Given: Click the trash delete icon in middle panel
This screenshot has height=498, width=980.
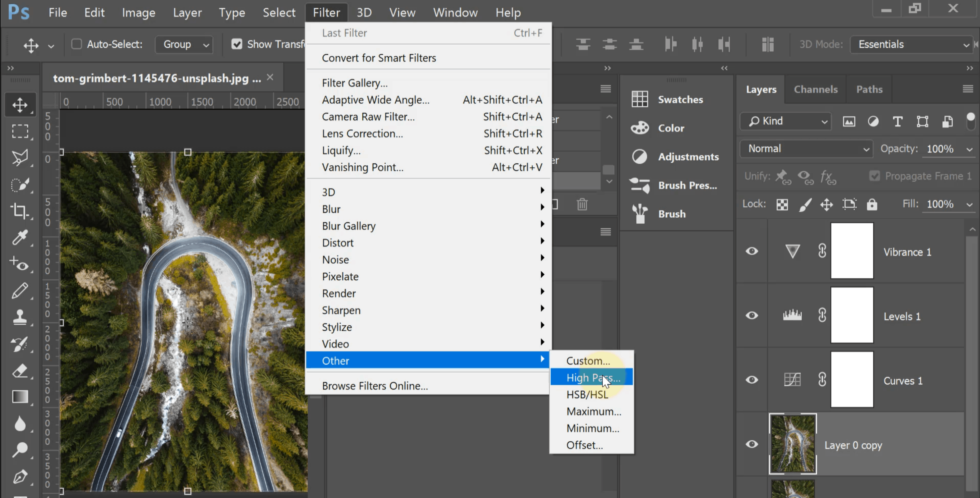Looking at the screenshot, I should pyautogui.click(x=582, y=205).
